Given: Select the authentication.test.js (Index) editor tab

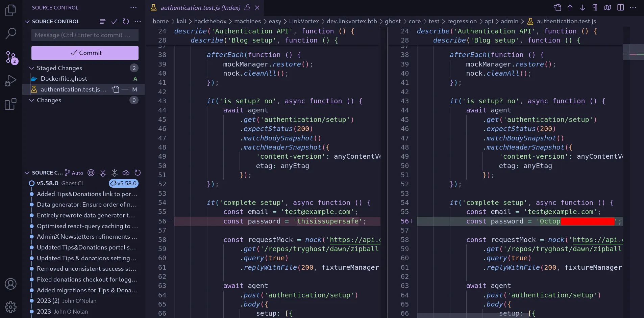Looking at the screenshot, I should click(x=200, y=7).
